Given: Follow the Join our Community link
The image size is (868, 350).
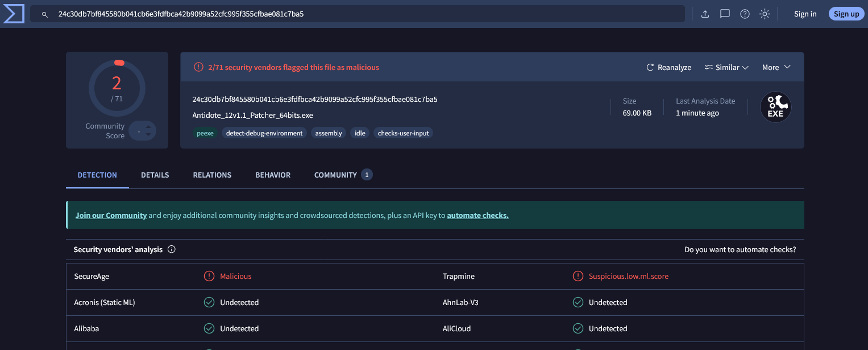Looking at the screenshot, I should (111, 215).
